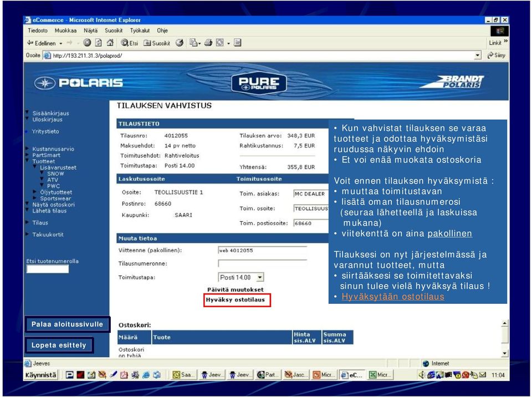Open the address bar dropdown arrow

[478, 55]
